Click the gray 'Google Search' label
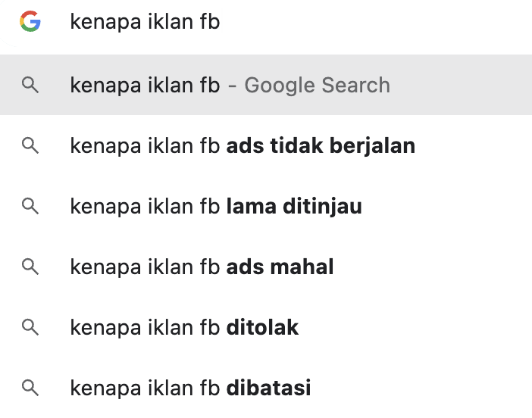This screenshot has height=418, width=532. pos(317,85)
